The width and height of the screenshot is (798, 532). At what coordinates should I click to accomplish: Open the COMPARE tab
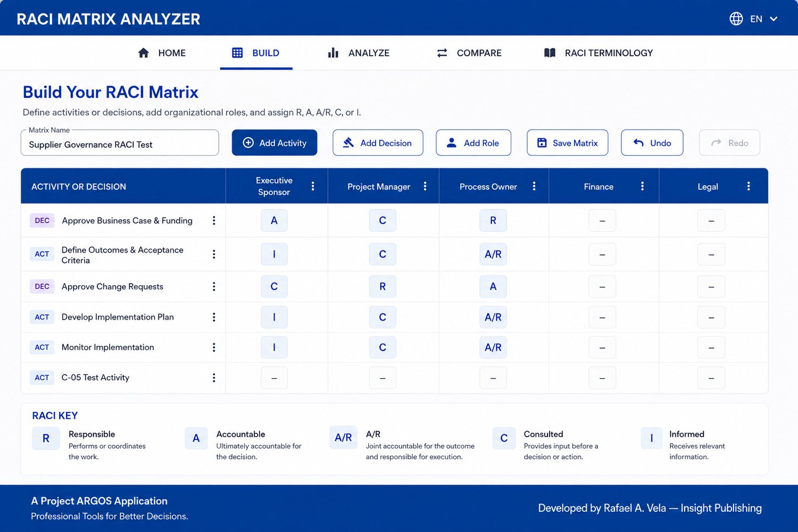[469, 53]
